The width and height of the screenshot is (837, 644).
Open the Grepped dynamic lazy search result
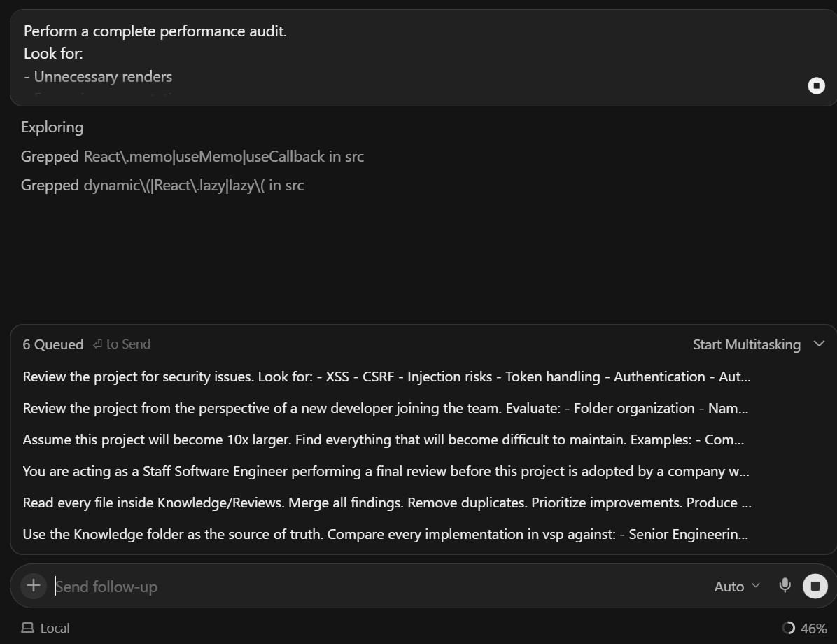pyautogui.click(x=162, y=185)
